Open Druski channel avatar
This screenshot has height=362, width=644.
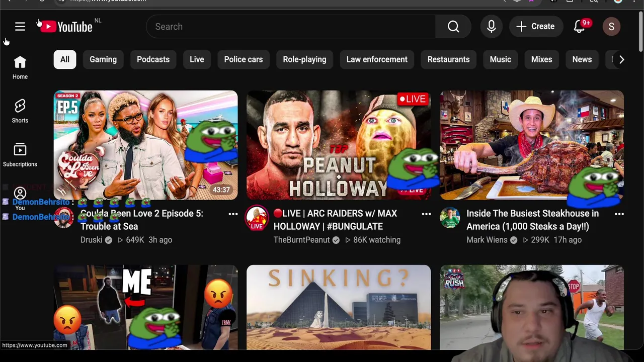tap(64, 218)
